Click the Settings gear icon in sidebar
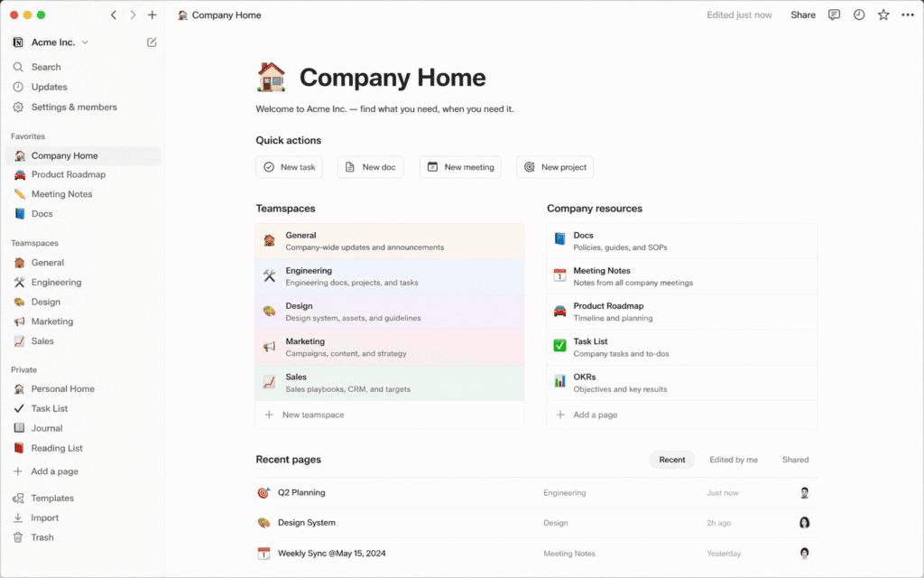This screenshot has width=924, height=578. [18, 107]
